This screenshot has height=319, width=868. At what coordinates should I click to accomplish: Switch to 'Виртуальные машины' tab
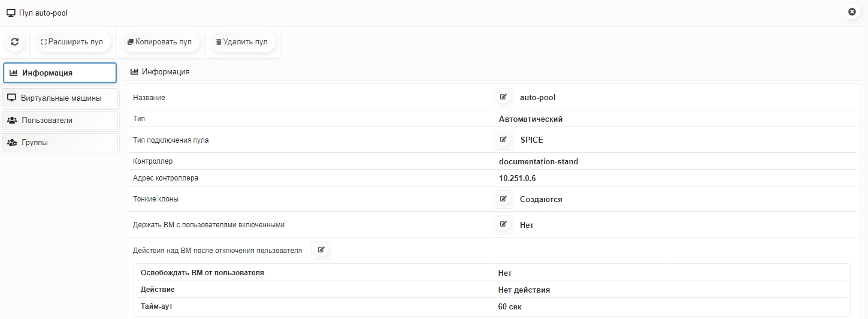click(60, 98)
